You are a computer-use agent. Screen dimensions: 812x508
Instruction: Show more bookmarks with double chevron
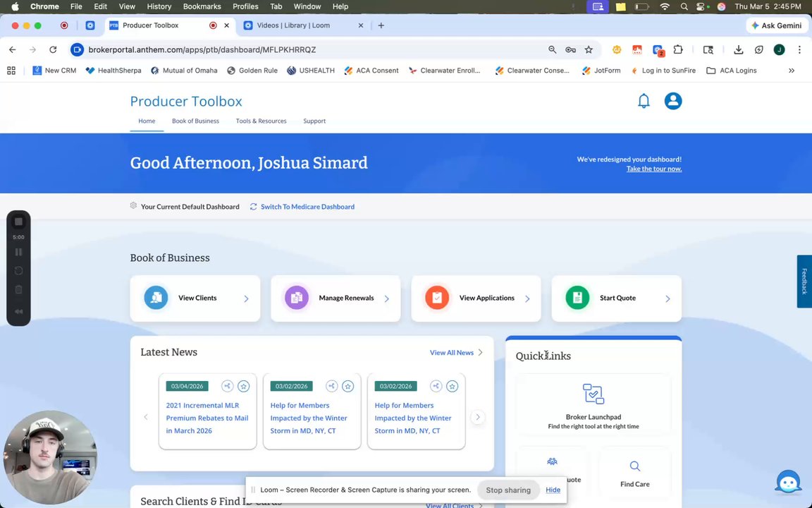[792, 71]
